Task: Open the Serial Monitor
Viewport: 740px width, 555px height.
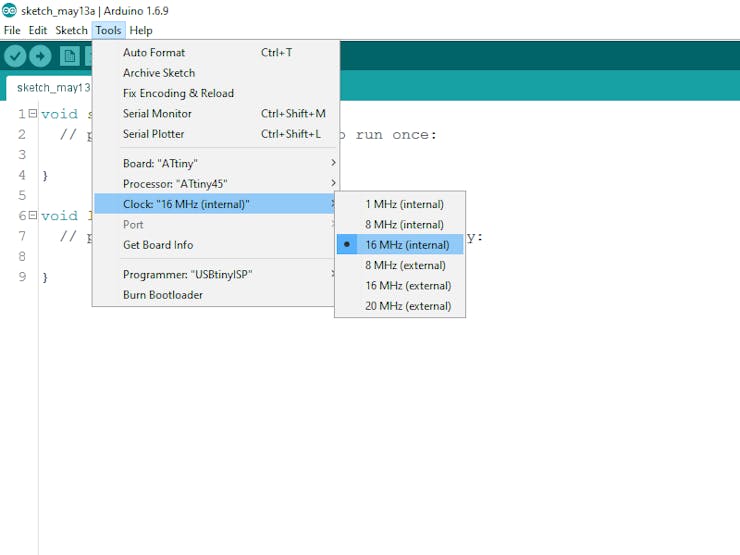Action: tap(216, 113)
